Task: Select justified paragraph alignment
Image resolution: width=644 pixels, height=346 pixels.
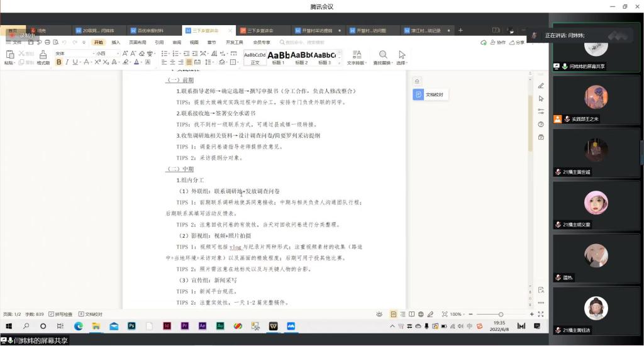Action: click(x=189, y=62)
